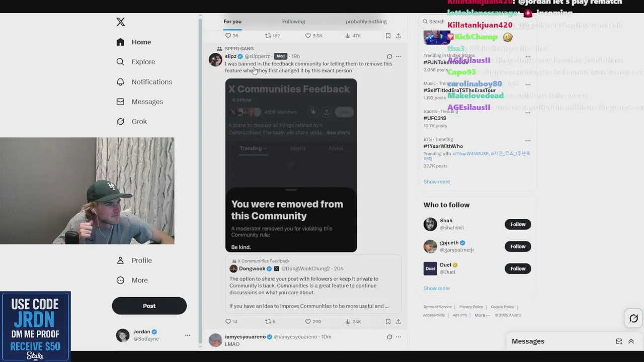Screen dimensions: 644x362
Task: Click Grok icon on slipz post
Action: tap(389, 56)
